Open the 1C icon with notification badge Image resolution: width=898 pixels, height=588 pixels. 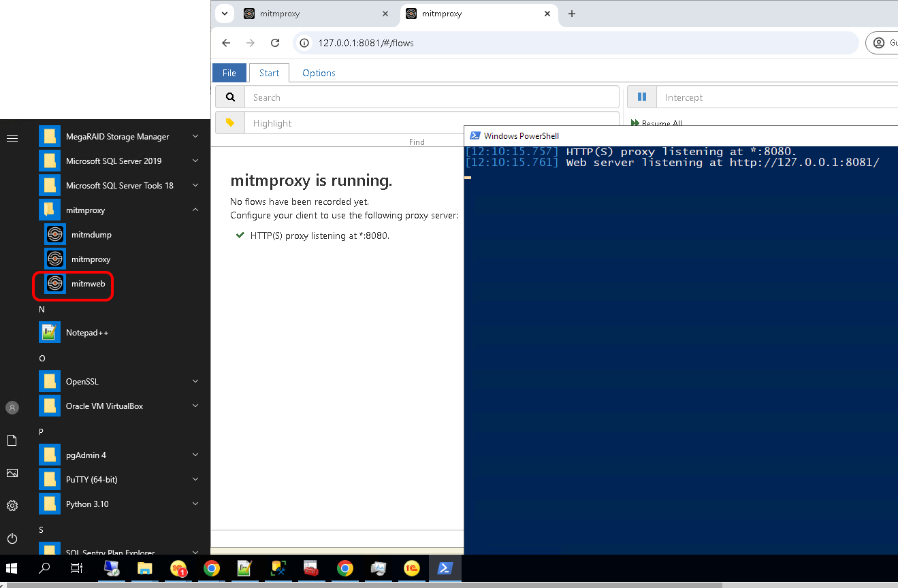click(x=178, y=568)
